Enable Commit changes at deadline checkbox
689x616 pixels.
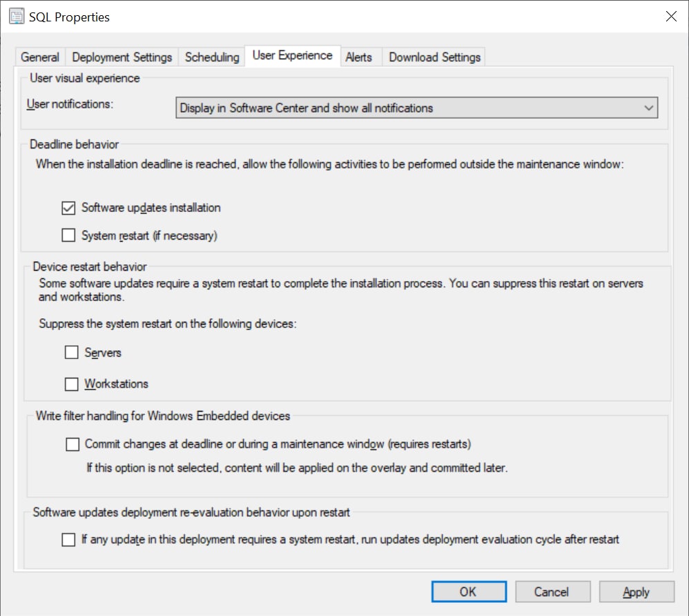(x=72, y=444)
